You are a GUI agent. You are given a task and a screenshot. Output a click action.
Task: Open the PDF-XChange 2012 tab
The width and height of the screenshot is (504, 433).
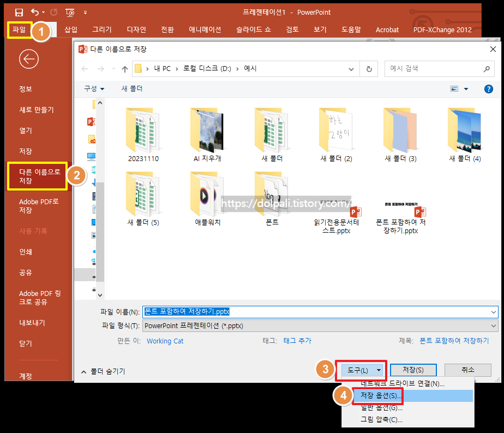442,30
